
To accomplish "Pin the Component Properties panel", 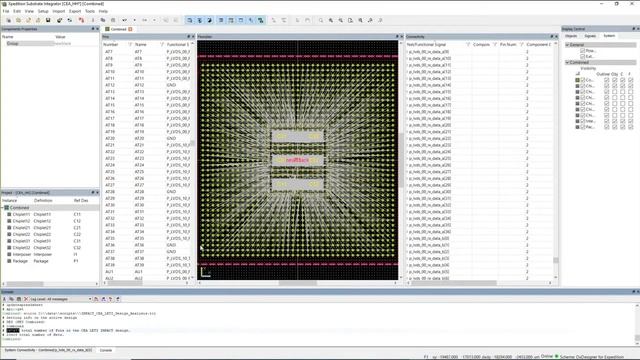I will pyautogui.click(x=93, y=29).
